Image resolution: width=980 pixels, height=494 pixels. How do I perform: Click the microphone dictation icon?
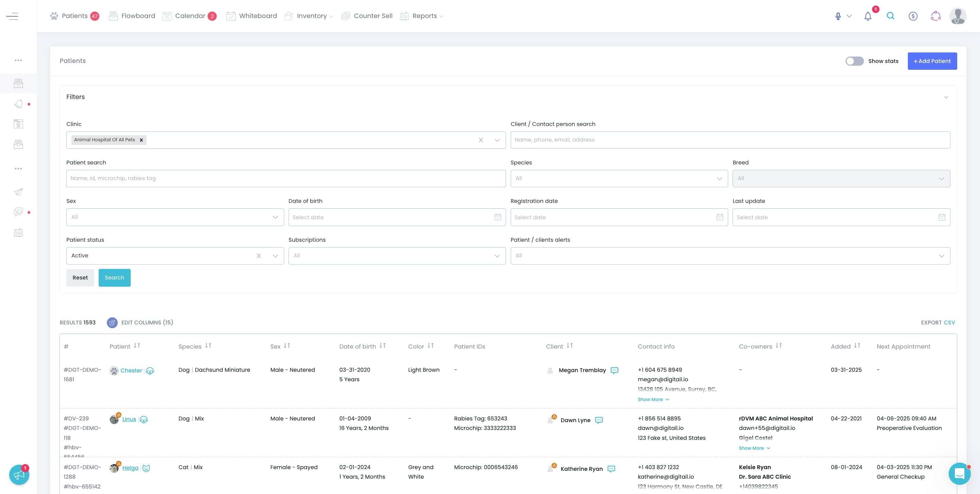tap(838, 16)
